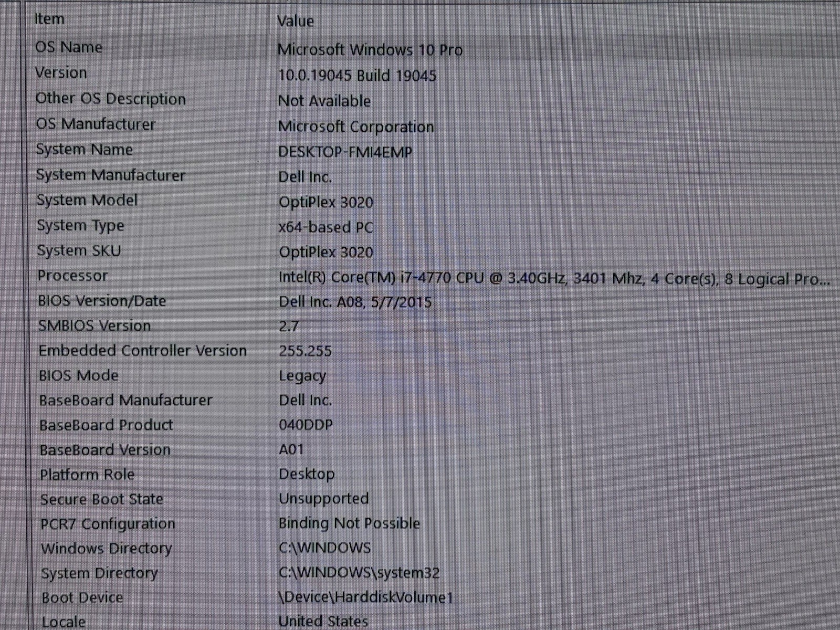The image size is (840, 630).
Task: Select the Processor row label
Action: pos(72,276)
